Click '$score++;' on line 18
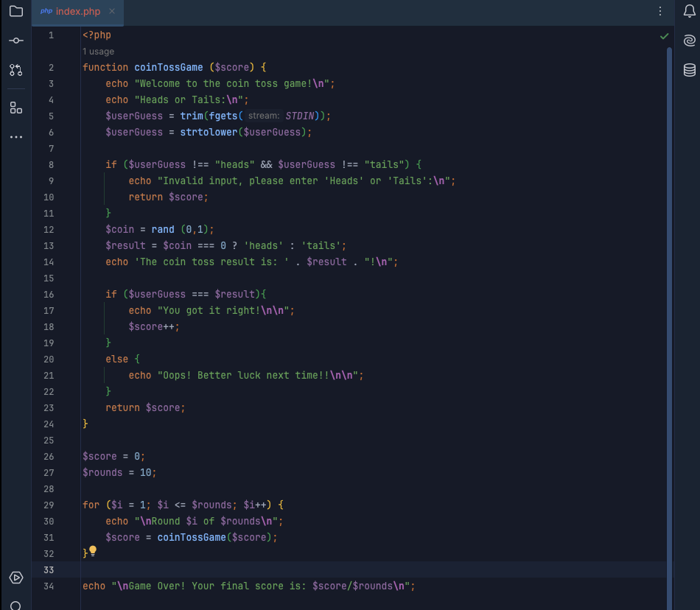 [154, 326]
